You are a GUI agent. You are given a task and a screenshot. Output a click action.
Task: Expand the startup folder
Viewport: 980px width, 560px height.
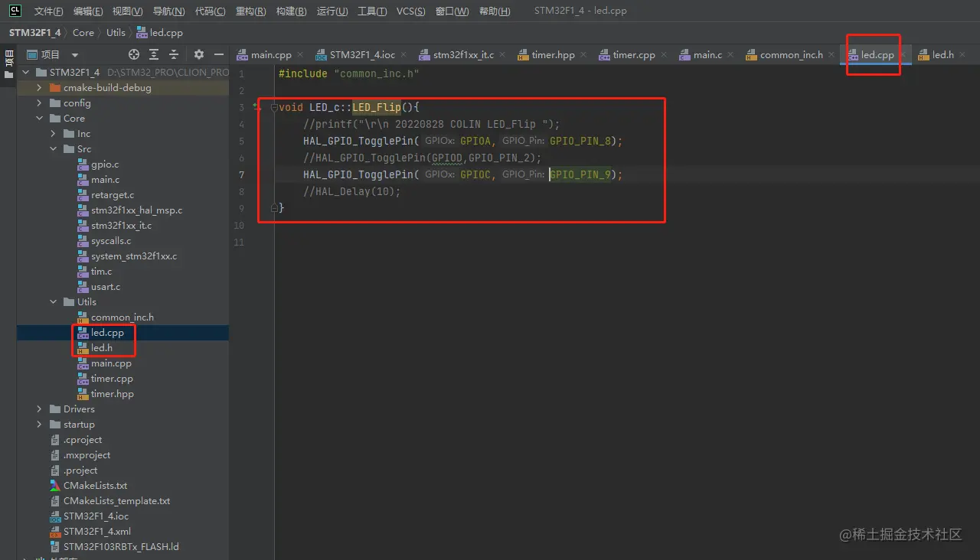(x=40, y=425)
